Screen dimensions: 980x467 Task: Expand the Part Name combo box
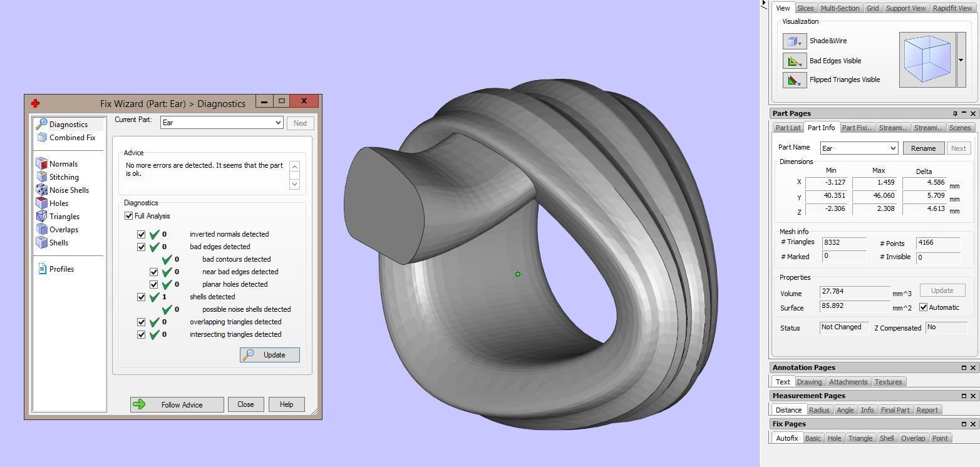892,148
